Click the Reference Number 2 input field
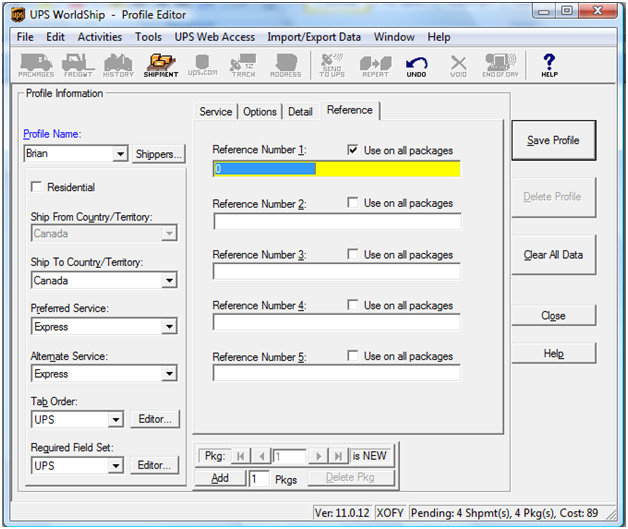The image size is (628, 529). [x=337, y=221]
